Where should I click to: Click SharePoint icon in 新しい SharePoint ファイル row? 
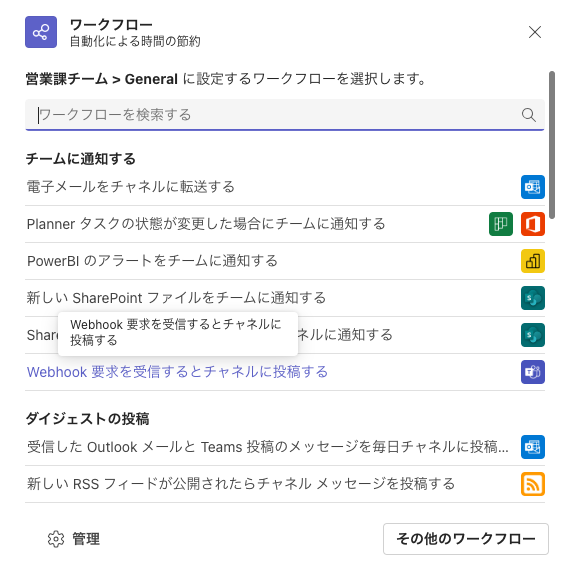tap(533, 298)
